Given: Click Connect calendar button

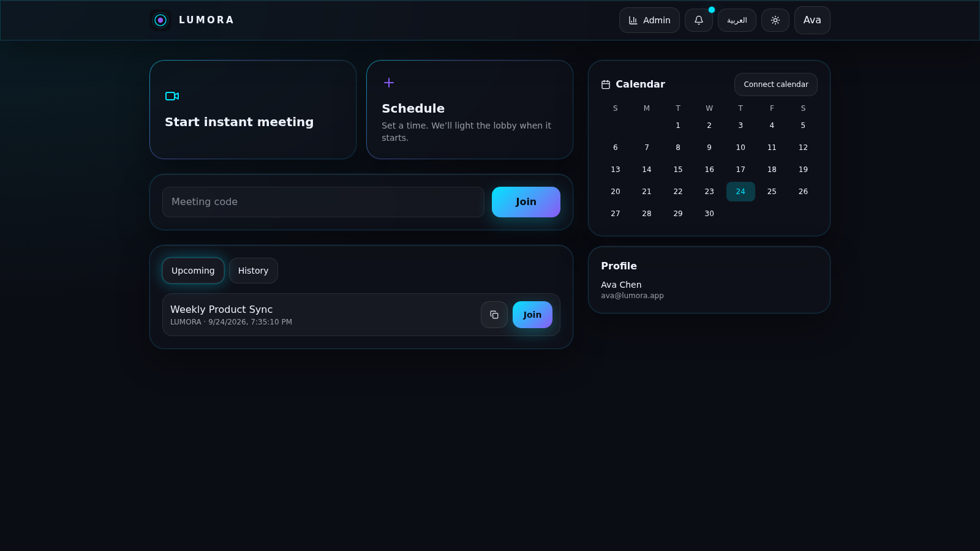Looking at the screenshot, I should click(776, 84).
